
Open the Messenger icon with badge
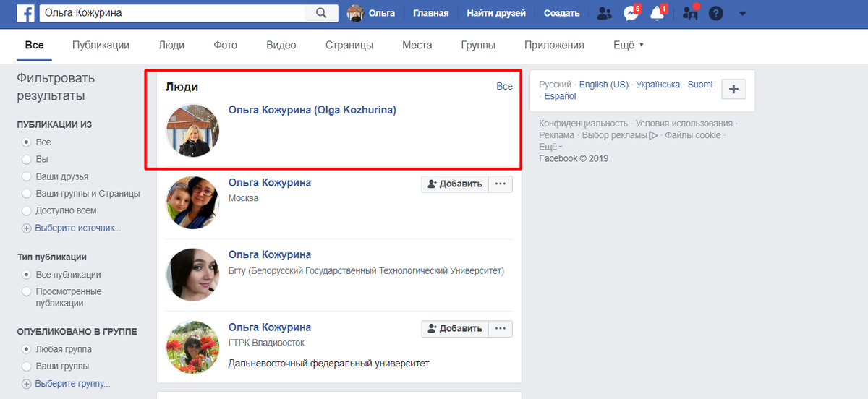(x=631, y=13)
